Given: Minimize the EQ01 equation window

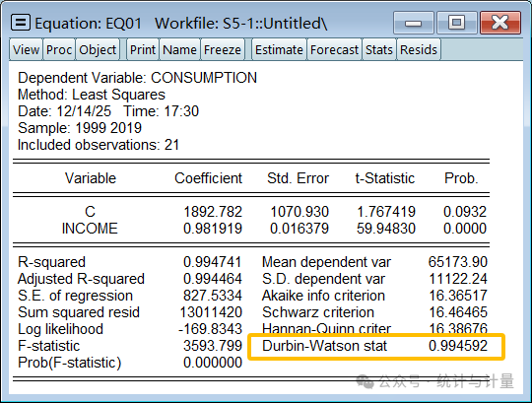Looking at the screenshot, I should [414, 23].
